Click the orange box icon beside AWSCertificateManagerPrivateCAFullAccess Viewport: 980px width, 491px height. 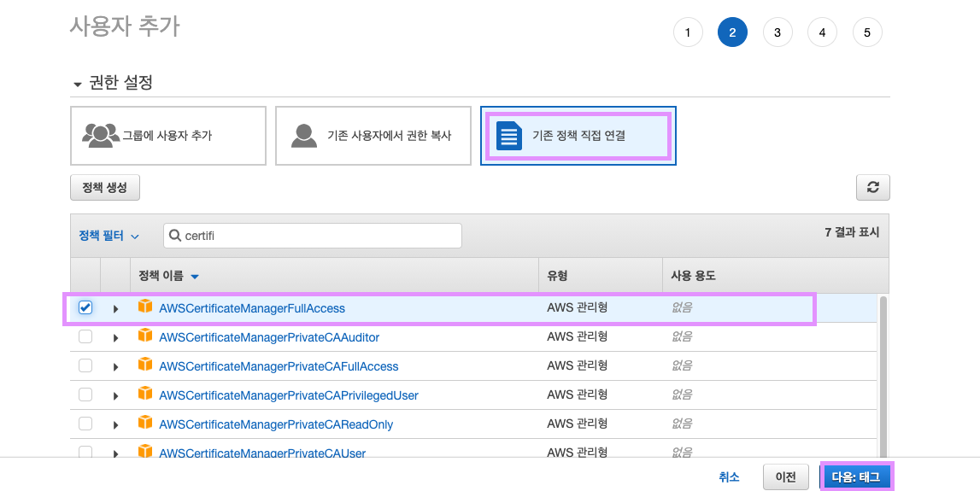coord(145,364)
